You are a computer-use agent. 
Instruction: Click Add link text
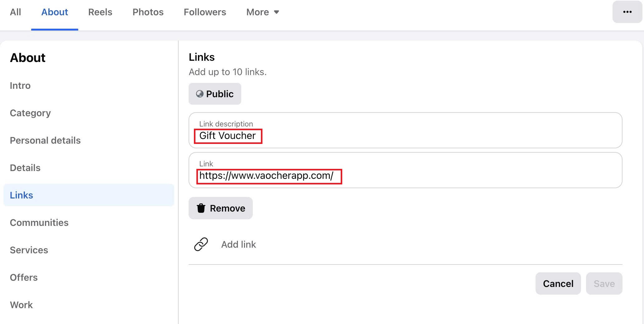[238, 245]
